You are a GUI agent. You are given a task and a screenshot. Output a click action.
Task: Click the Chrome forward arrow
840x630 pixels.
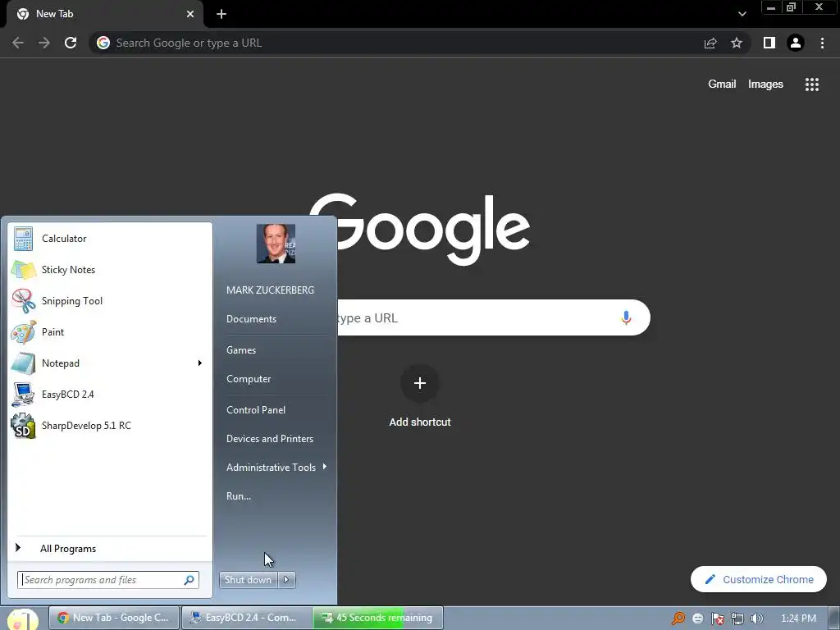(x=44, y=43)
